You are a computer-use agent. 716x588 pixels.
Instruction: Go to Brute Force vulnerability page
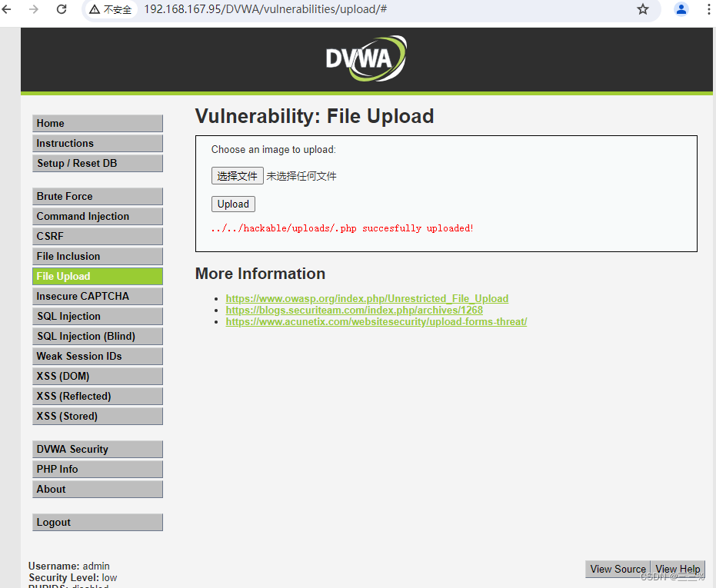(98, 196)
